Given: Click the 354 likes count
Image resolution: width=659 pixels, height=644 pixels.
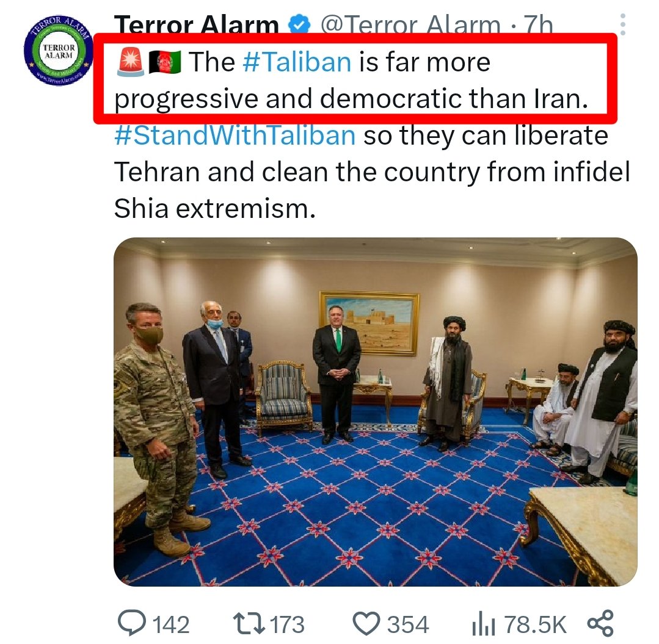Looking at the screenshot, I should click(x=407, y=624).
